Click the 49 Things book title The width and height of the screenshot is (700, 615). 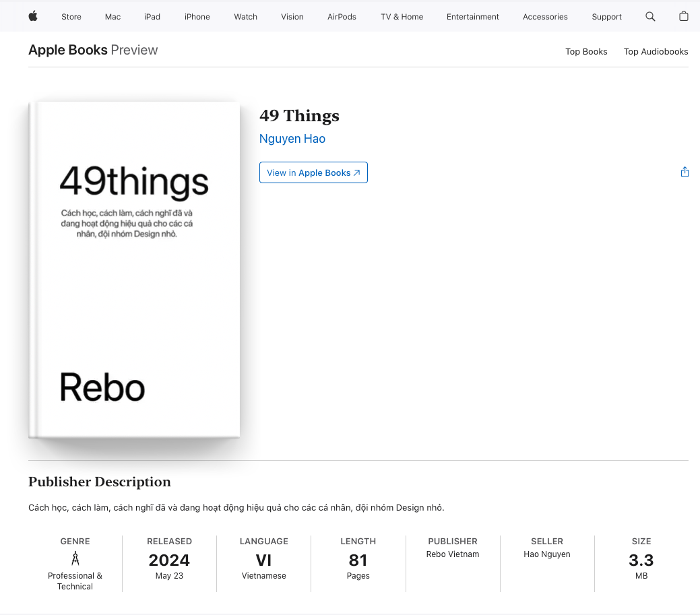[299, 116]
